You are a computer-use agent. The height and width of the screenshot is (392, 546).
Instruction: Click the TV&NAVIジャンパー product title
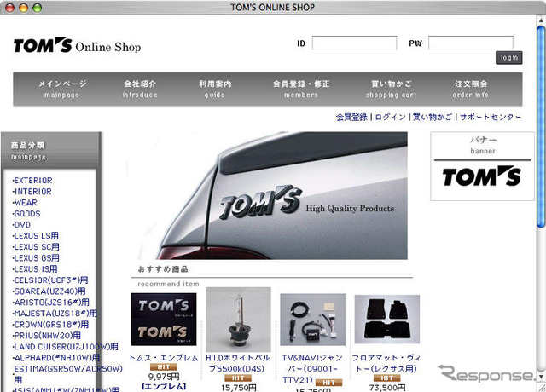coord(311,369)
